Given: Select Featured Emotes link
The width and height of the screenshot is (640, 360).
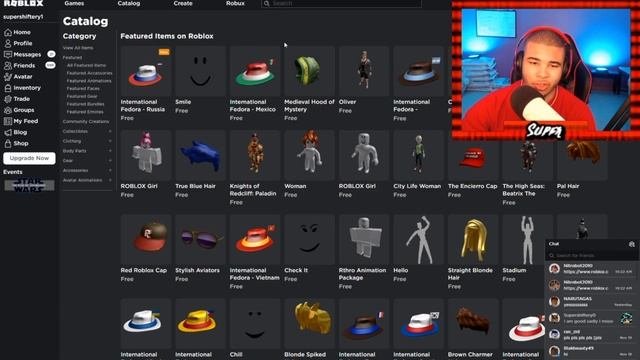Looking at the screenshot, I should tap(85, 112).
